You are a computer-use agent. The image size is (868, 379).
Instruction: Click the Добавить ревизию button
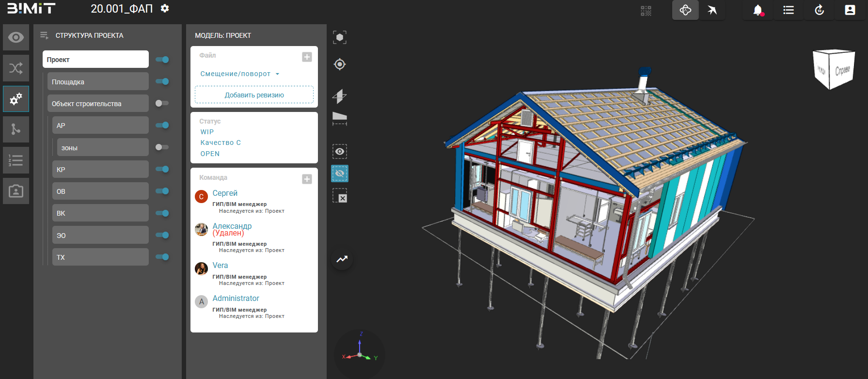254,95
